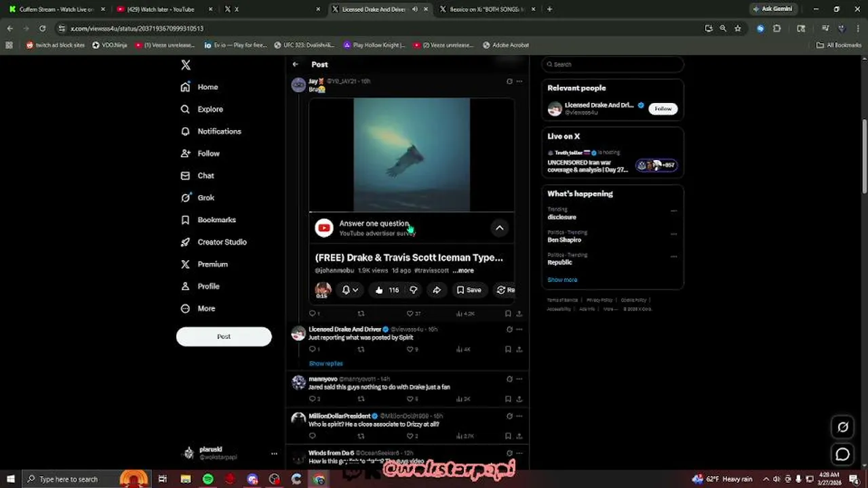Open UNCENSORED Iran war live broadcast

(612, 163)
